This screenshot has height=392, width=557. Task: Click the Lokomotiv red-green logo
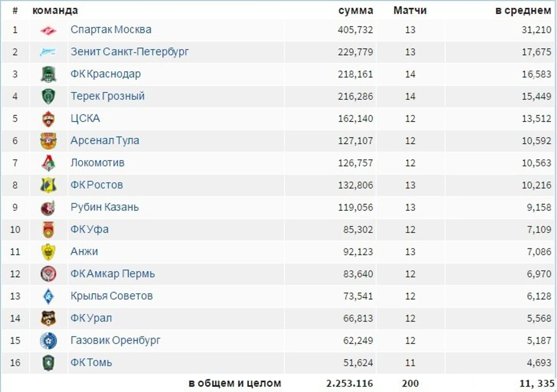(48, 163)
